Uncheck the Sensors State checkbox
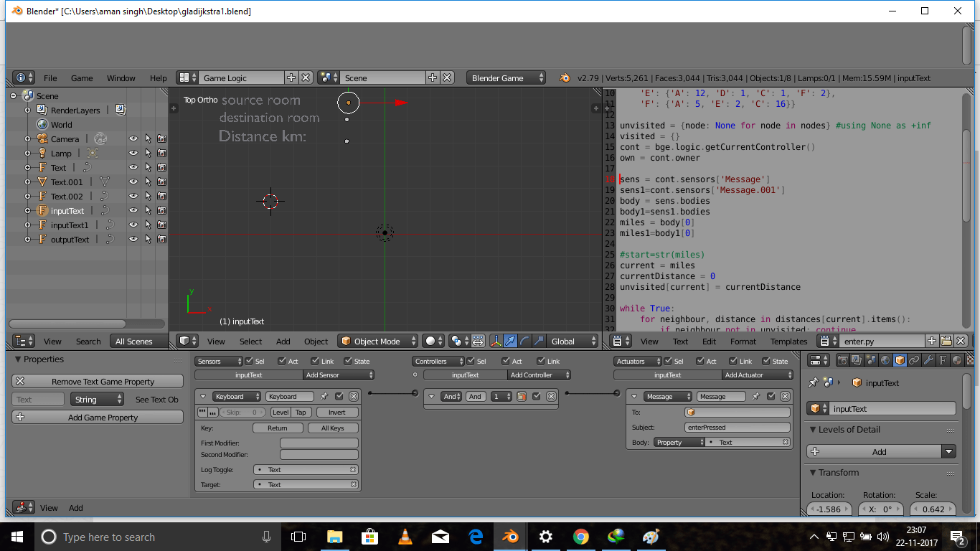The width and height of the screenshot is (980, 551). 348,362
